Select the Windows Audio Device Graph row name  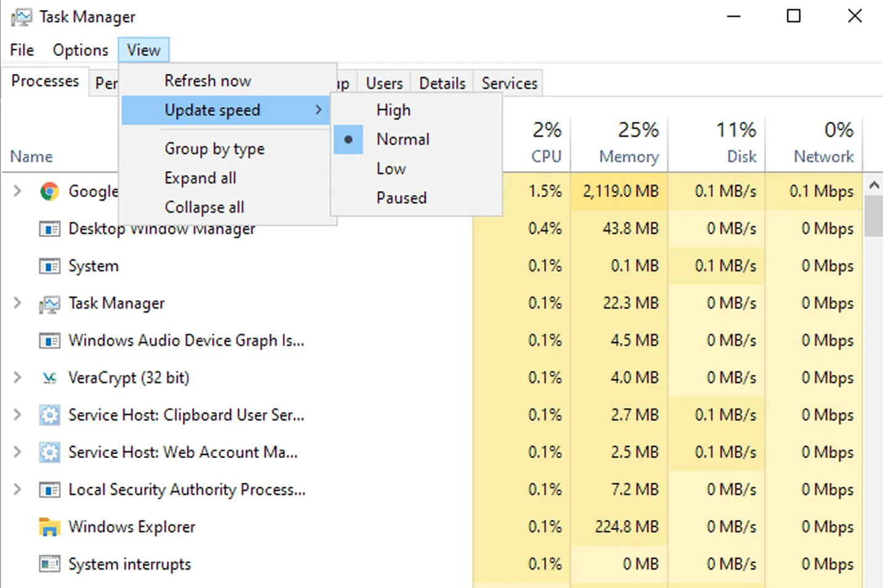click(186, 340)
